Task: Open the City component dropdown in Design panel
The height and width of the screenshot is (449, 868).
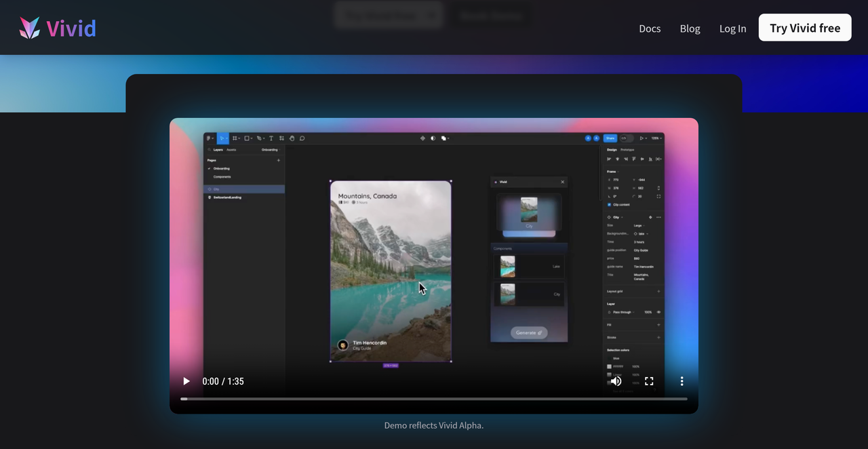Action: tap(615, 217)
